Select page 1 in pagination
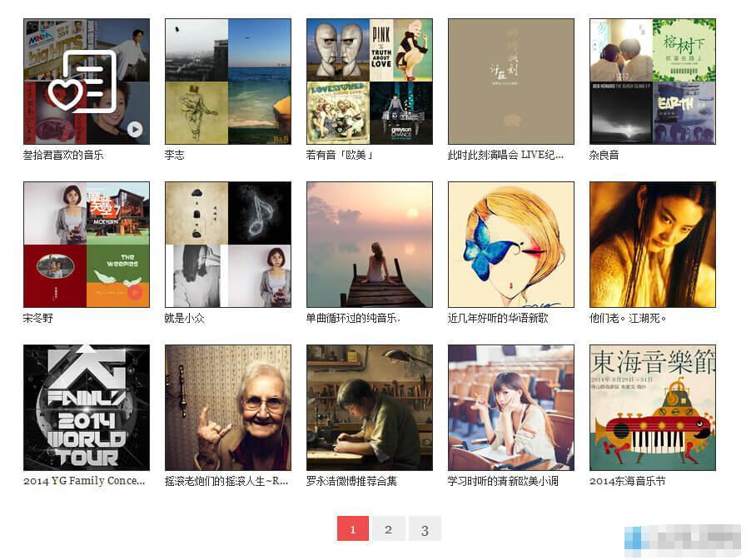 pos(353,528)
